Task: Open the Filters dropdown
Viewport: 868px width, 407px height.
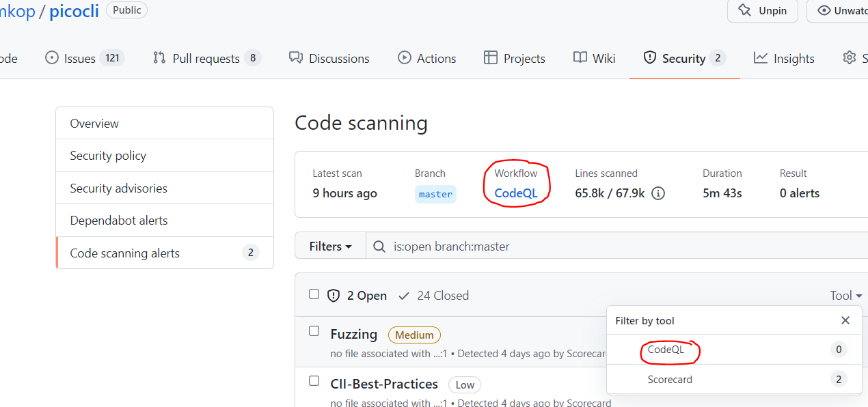Action: point(330,246)
